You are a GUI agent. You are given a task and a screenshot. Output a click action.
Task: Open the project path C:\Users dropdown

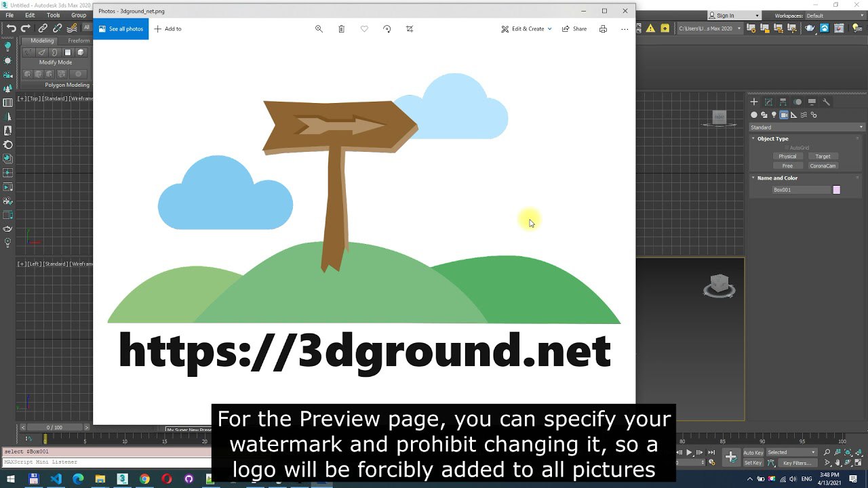(710, 28)
